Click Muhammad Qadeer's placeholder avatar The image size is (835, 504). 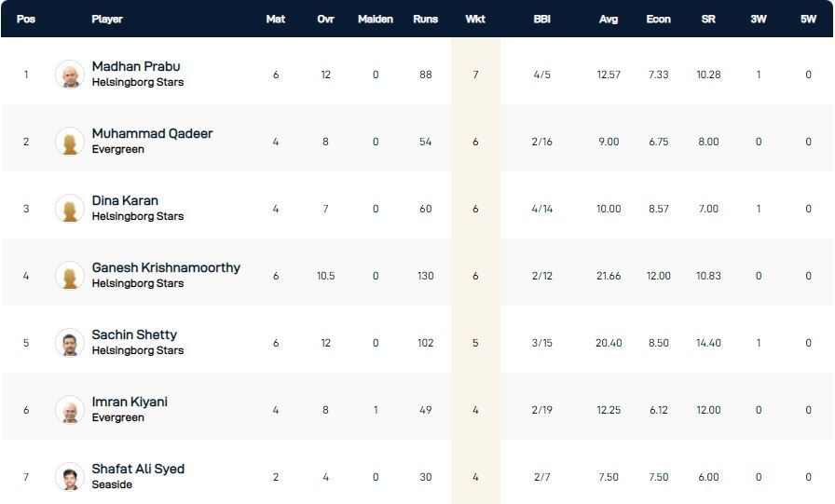(70, 142)
